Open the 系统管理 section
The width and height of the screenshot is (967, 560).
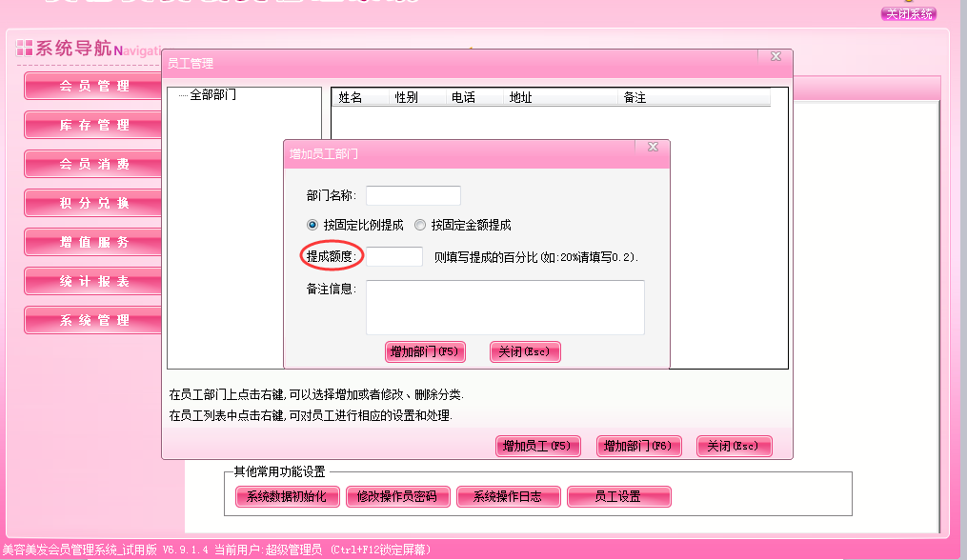tap(92, 320)
